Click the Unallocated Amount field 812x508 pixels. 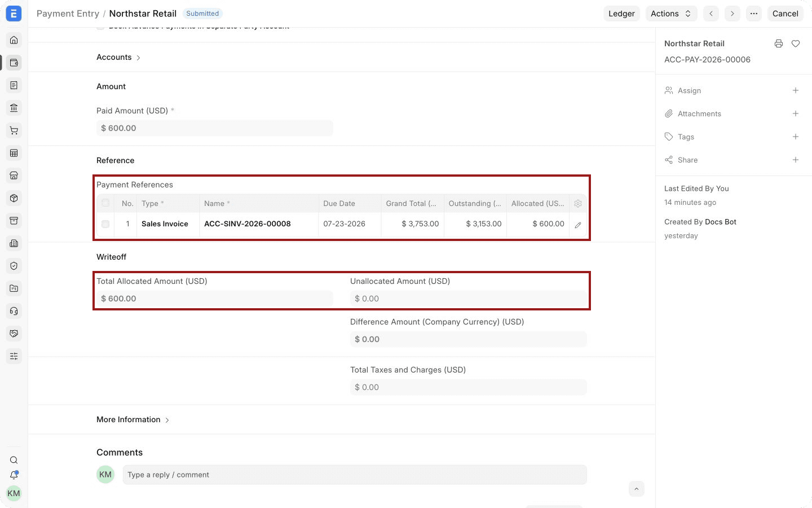point(469,299)
